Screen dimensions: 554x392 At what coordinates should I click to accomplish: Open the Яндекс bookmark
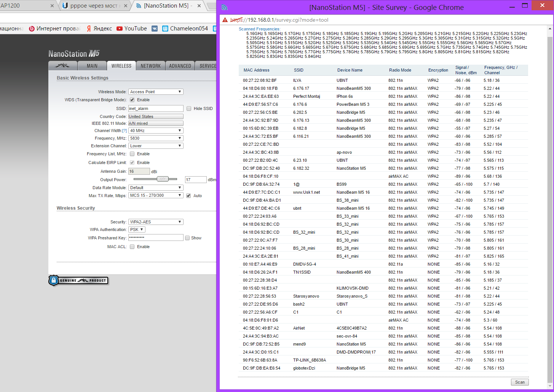click(99, 29)
